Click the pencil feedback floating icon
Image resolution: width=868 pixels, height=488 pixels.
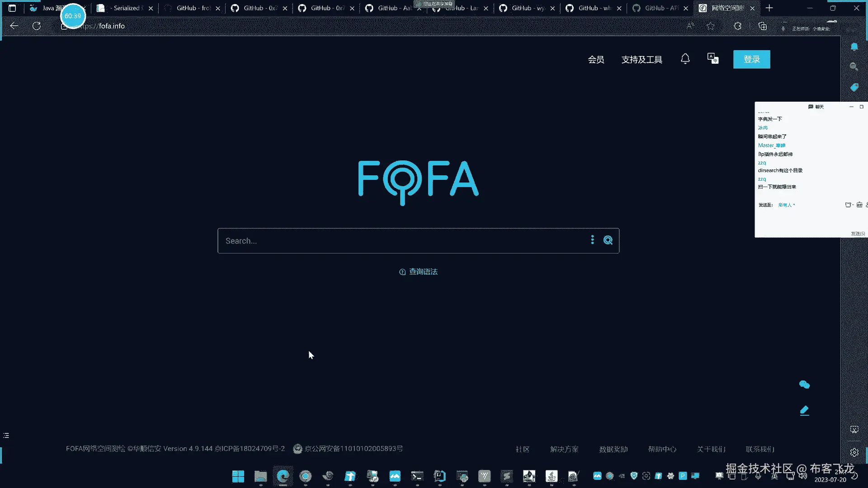click(x=804, y=410)
